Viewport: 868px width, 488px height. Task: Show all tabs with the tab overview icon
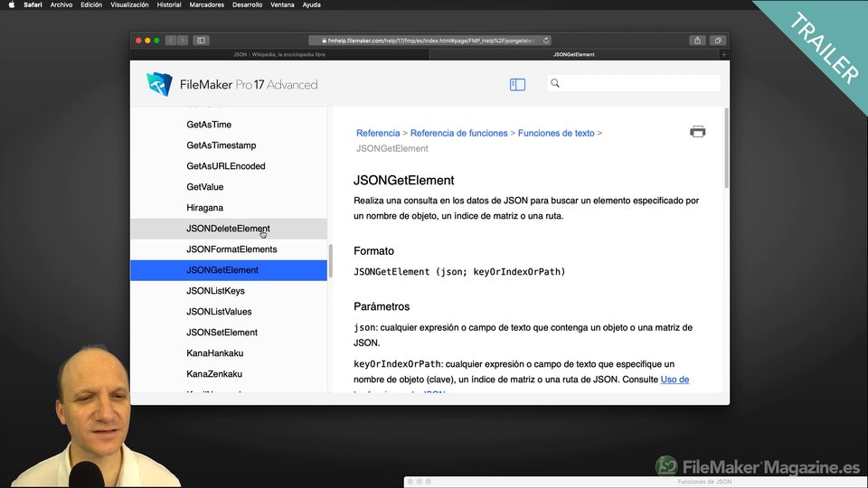pyautogui.click(x=717, y=41)
